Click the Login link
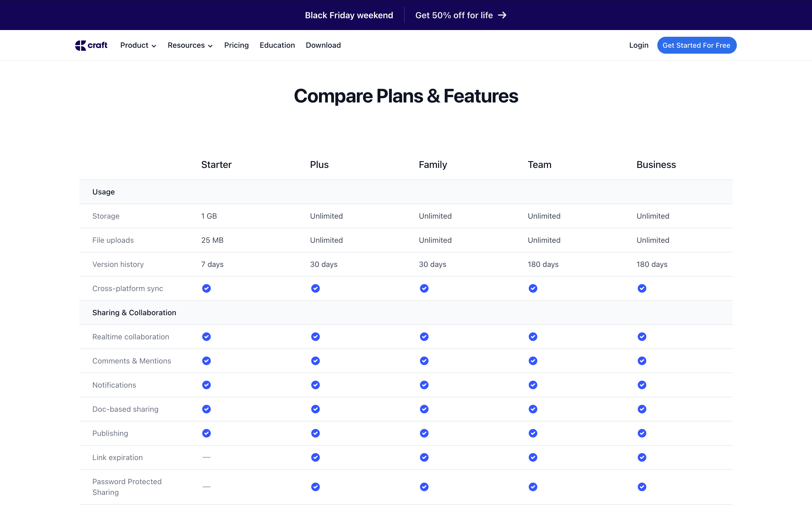 point(638,45)
